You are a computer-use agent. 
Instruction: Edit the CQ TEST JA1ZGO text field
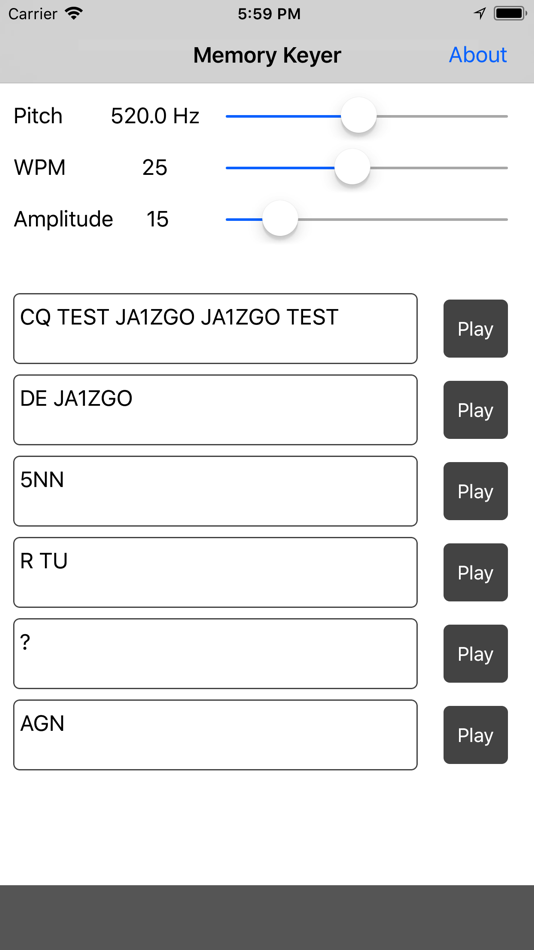[215, 328]
